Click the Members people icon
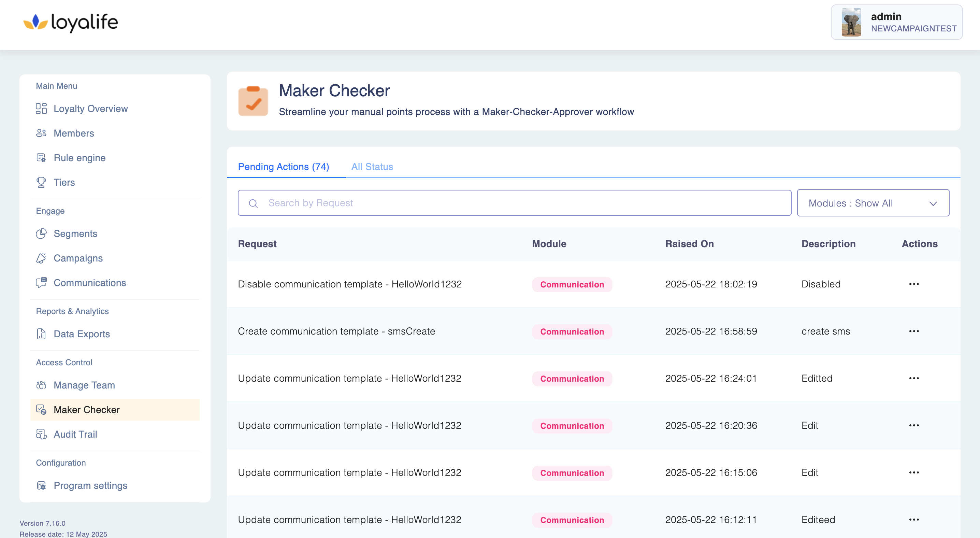 pos(41,133)
